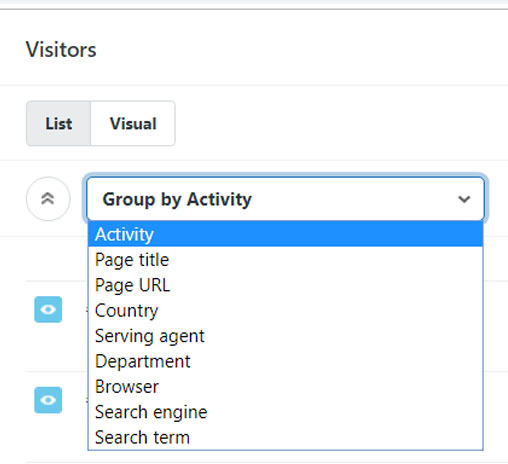The image size is (508, 464).
Task: Open the Group by Activity dropdown
Action: 285,199
